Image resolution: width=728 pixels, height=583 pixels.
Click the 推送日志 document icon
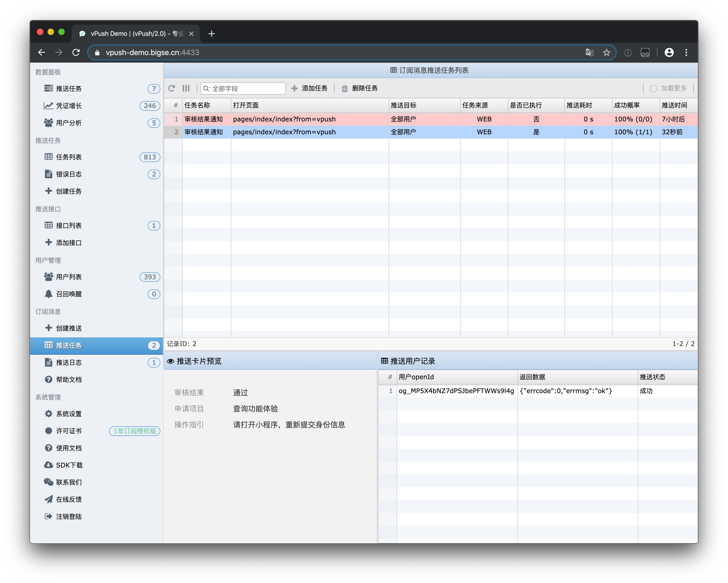click(x=49, y=362)
